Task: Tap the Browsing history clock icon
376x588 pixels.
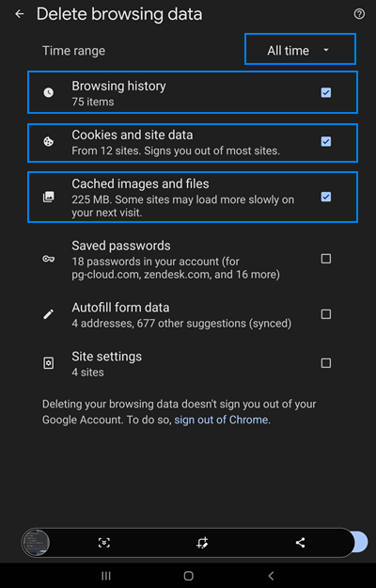Action: [x=49, y=92]
